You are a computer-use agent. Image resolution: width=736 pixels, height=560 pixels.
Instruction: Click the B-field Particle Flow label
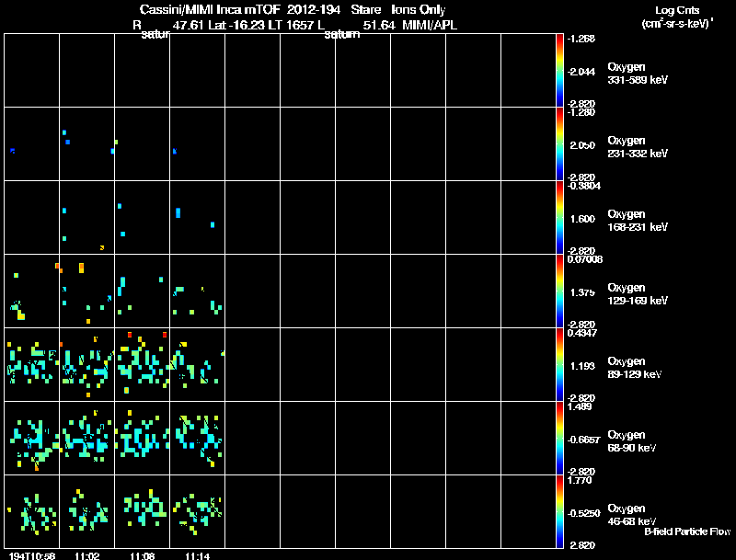pos(687,531)
